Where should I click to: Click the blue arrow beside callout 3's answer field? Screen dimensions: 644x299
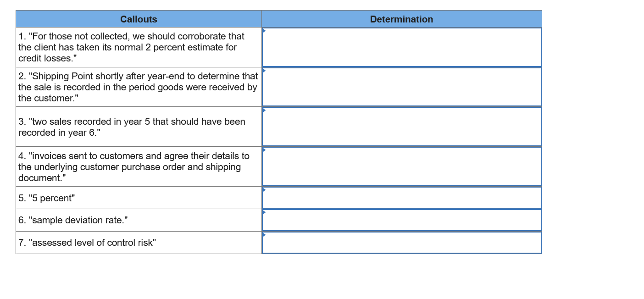coord(264,110)
